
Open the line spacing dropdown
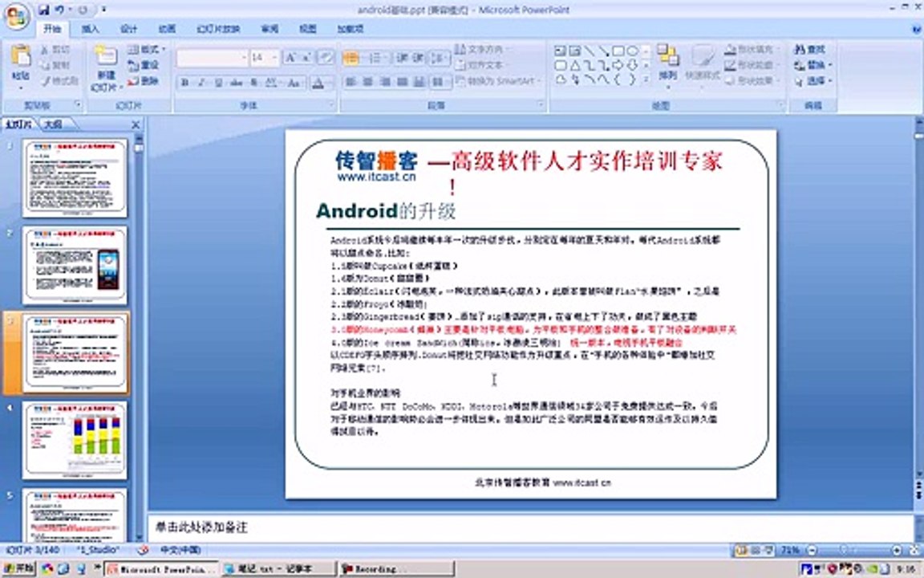click(437, 57)
